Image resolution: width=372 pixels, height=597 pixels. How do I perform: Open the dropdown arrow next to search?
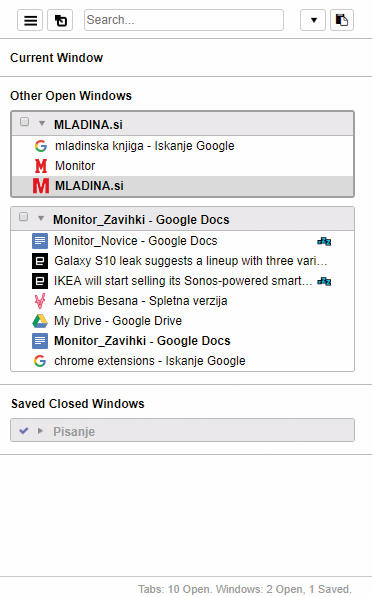(x=313, y=20)
